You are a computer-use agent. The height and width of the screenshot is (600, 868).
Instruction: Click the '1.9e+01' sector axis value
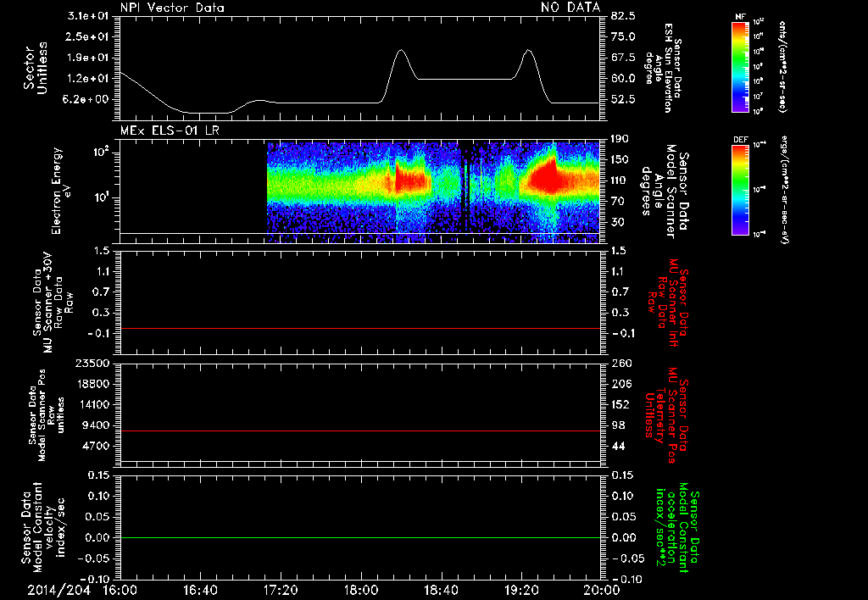click(88, 58)
